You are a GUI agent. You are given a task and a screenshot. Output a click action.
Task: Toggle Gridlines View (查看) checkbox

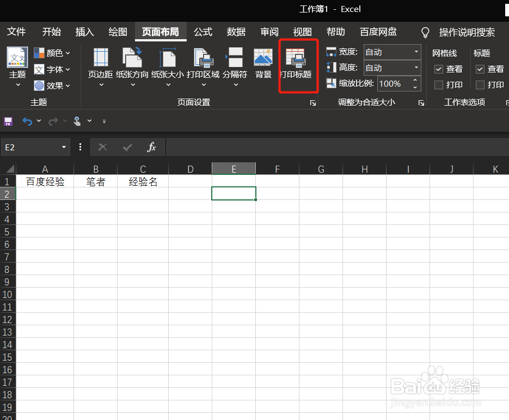pyautogui.click(x=439, y=69)
